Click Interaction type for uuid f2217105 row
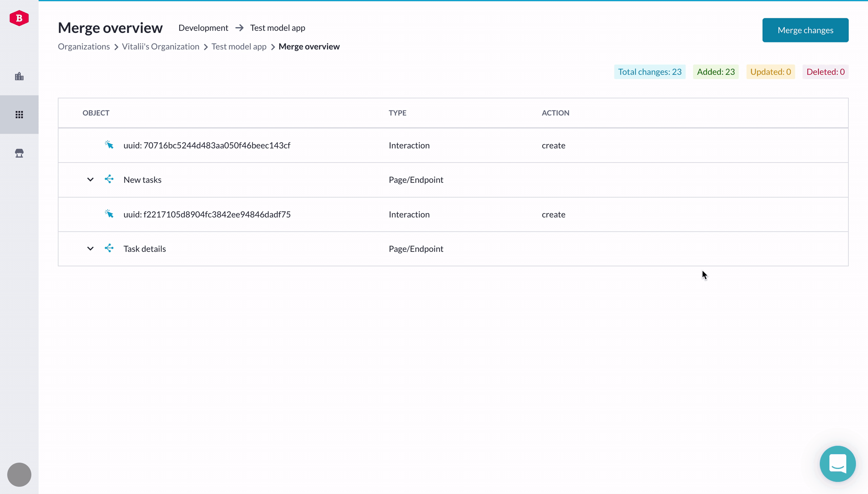The height and width of the screenshot is (494, 868). (409, 215)
